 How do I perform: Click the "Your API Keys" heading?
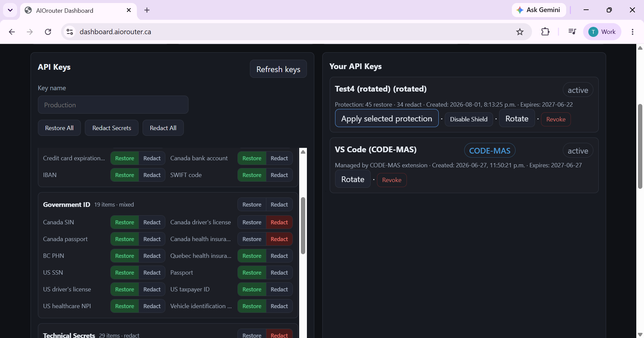[356, 66]
